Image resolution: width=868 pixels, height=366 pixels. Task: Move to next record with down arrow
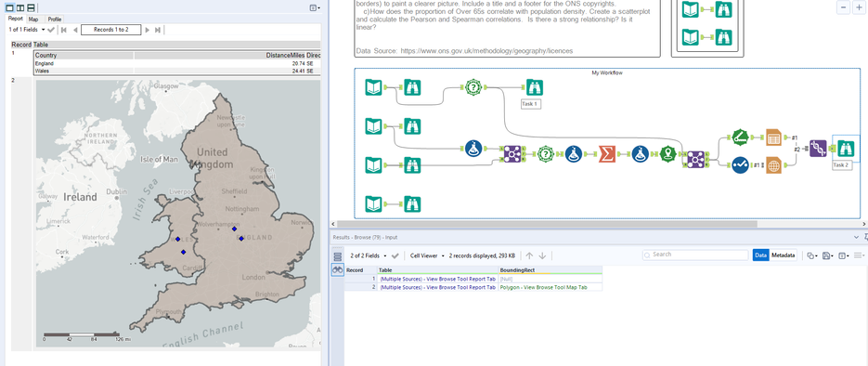coord(542,255)
